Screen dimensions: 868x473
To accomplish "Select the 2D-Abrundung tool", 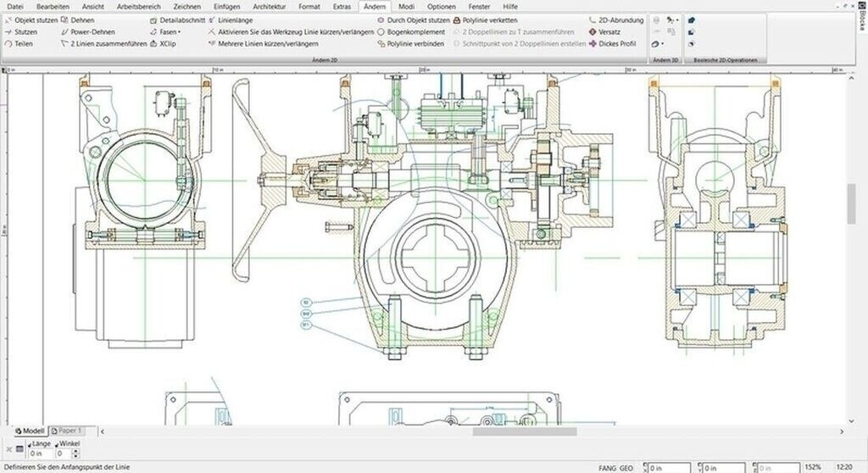I will [x=620, y=19].
